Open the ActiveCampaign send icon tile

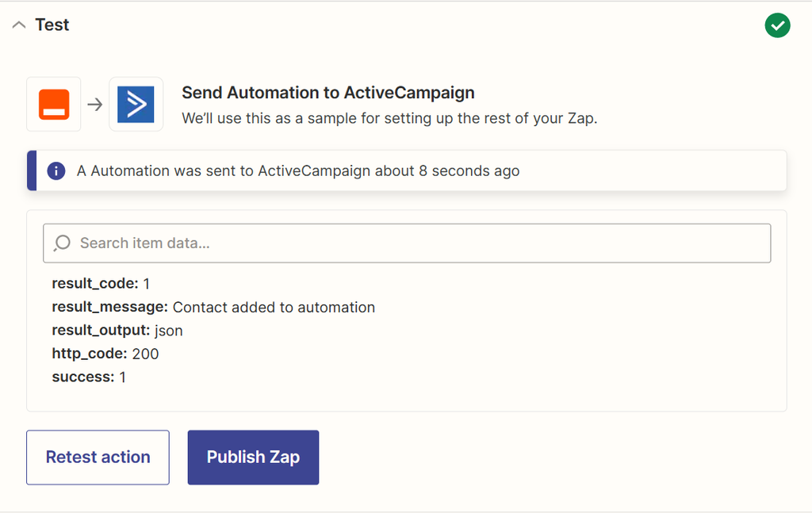tap(136, 104)
